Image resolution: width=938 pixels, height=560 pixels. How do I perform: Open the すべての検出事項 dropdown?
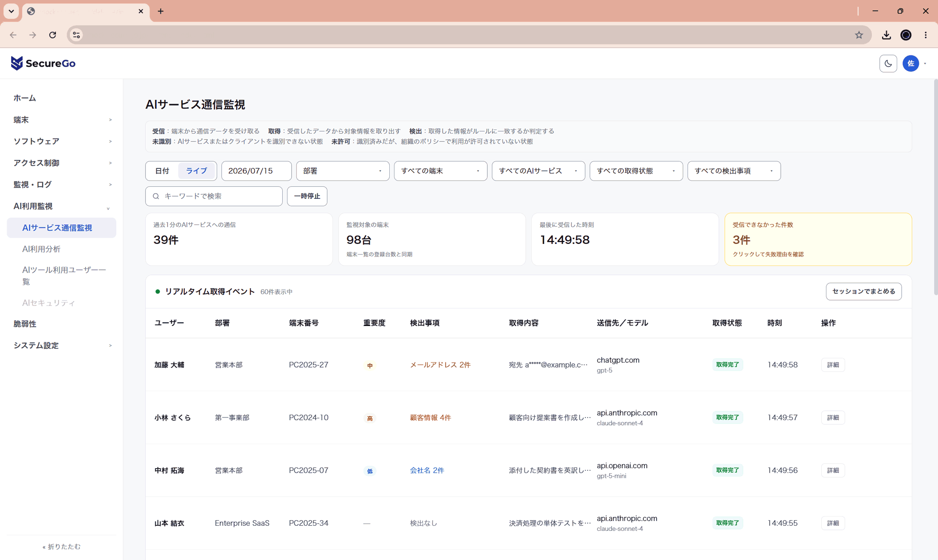click(734, 171)
